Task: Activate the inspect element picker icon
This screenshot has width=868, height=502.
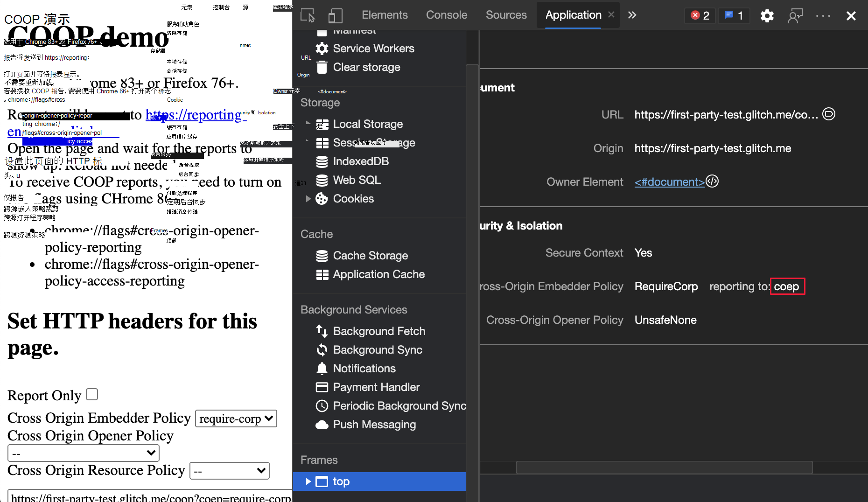Action: click(x=308, y=15)
